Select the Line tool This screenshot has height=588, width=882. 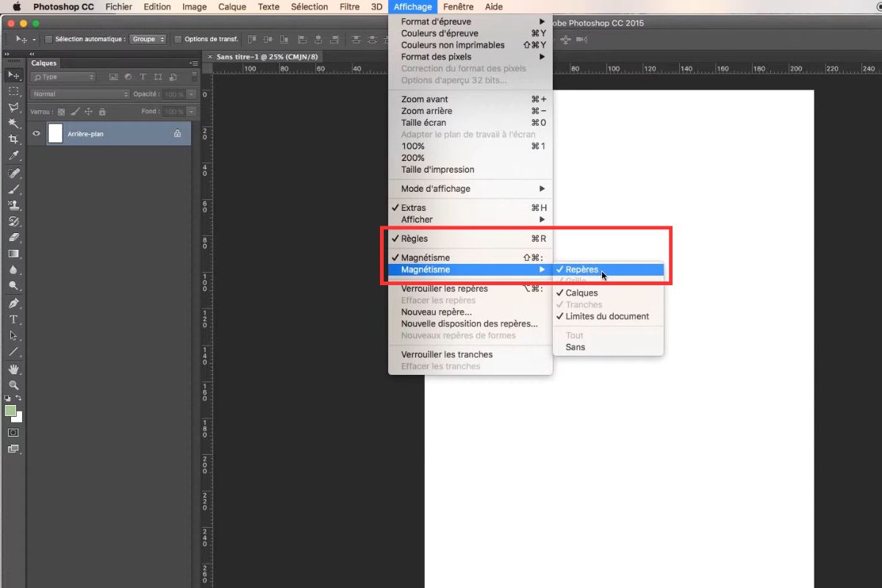click(13, 351)
